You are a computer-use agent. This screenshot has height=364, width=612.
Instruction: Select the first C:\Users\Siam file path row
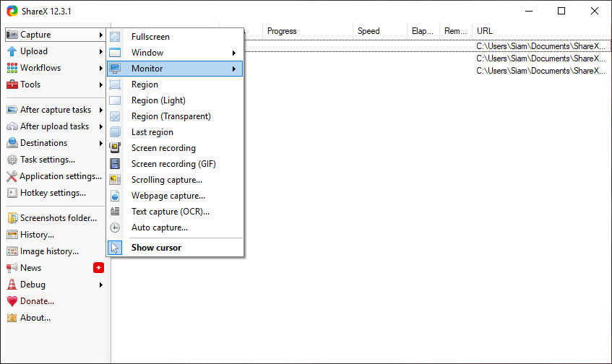(x=541, y=46)
